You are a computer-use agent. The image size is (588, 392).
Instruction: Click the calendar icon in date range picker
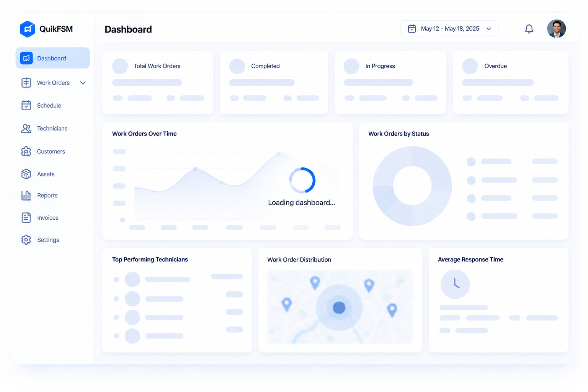click(412, 29)
